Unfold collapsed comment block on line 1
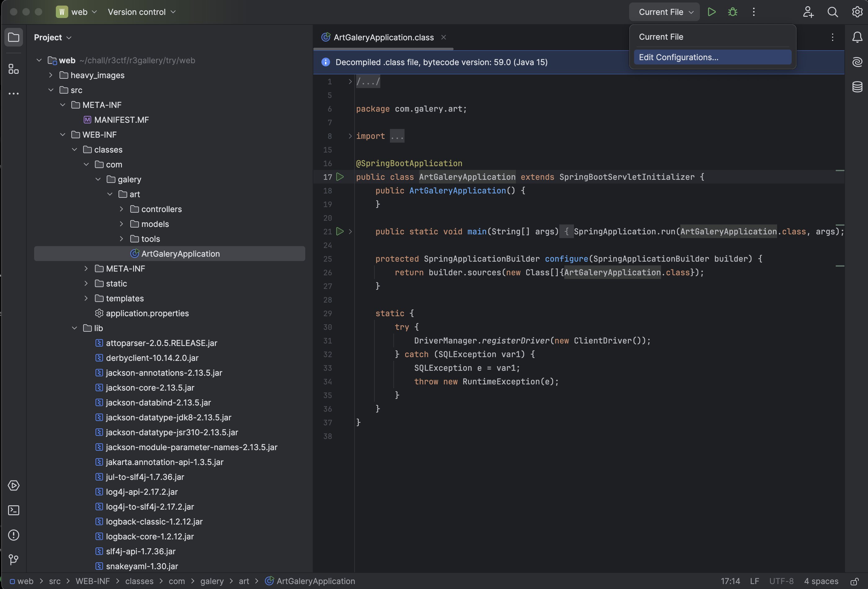 tap(350, 81)
